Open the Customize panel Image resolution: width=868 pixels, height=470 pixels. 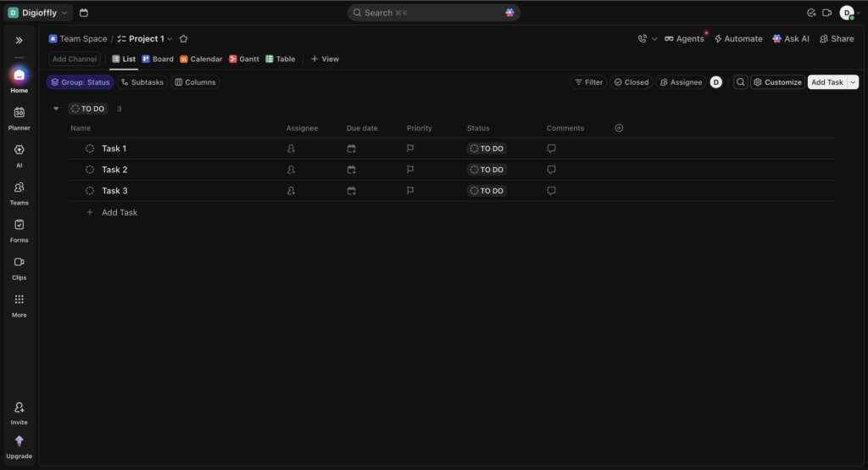pyautogui.click(x=778, y=82)
